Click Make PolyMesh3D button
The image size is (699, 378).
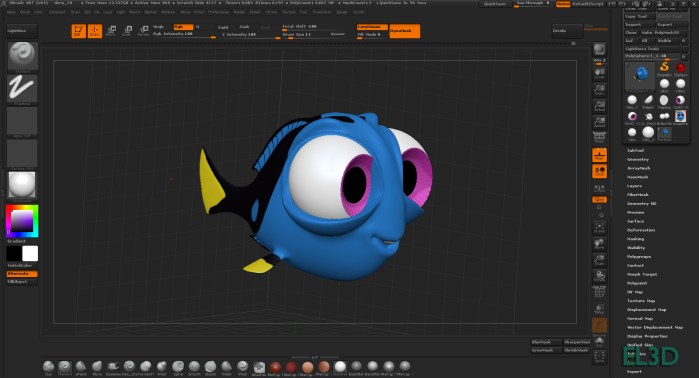click(664, 33)
